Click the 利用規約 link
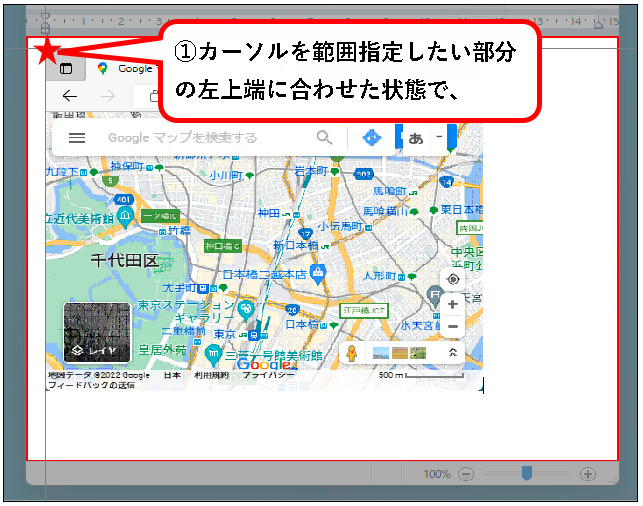Screen dimensions: 643x506 pos(212,375)
